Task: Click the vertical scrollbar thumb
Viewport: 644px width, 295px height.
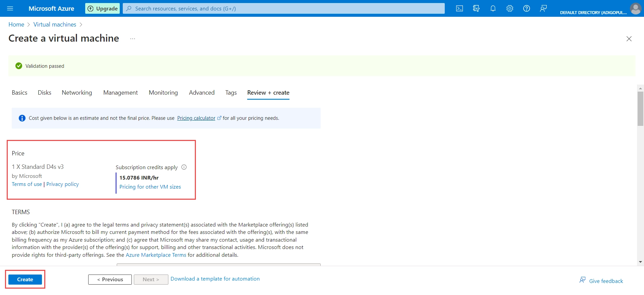Action: (x=640, y=109)
